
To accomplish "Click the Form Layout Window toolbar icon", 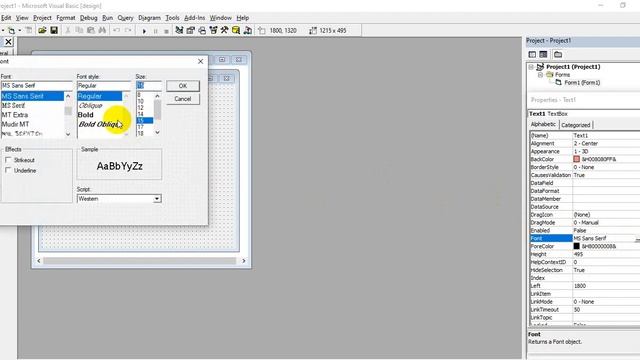I will click(202, 30).
